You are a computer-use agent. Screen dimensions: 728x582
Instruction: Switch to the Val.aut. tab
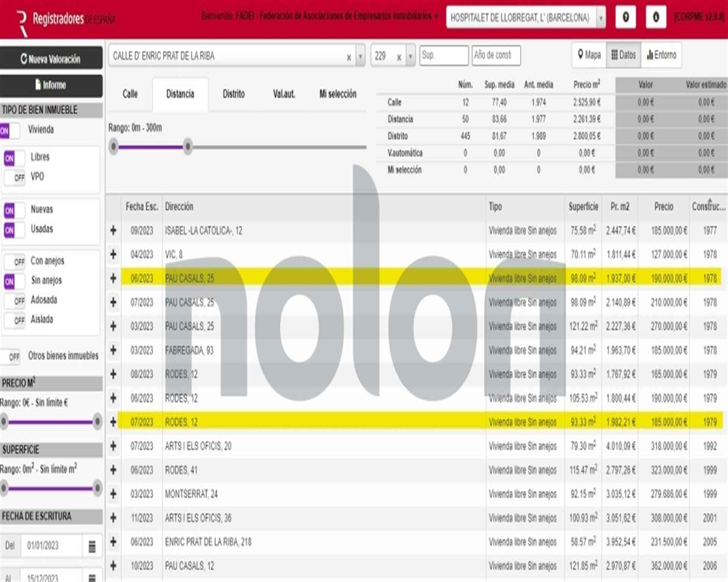(284, 95)
